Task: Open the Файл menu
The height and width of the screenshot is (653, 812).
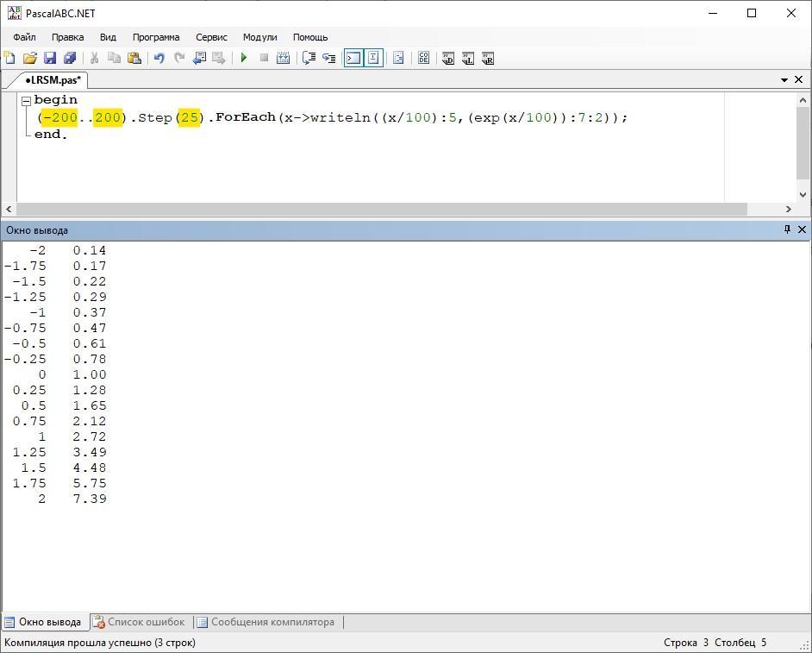Action: 24,37
